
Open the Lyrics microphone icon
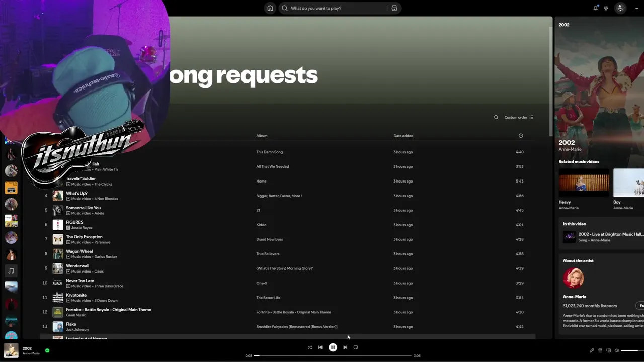592,350
